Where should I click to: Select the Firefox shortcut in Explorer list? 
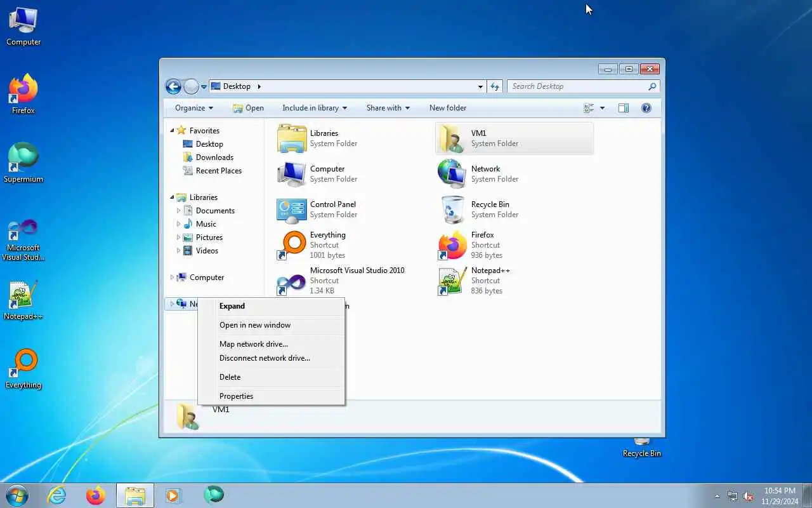click(453, 245)
